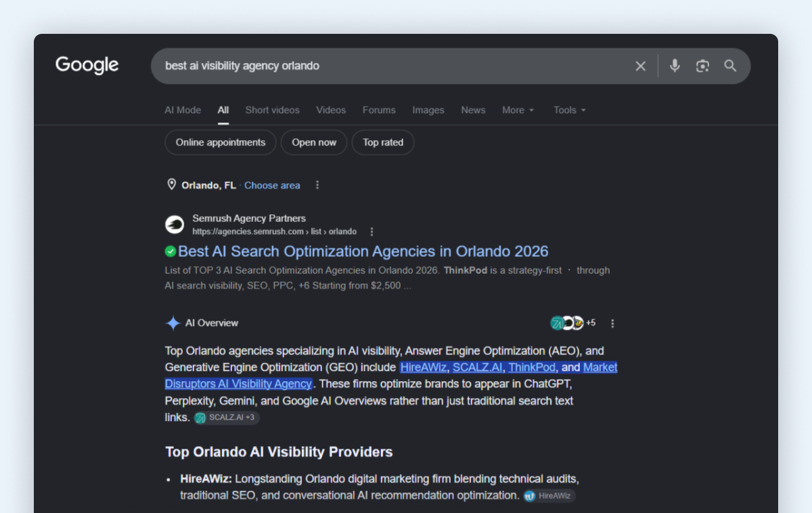812x513 pixels.
Task: Apply Online appointments filter chip
Action: (x=221, y=142)
